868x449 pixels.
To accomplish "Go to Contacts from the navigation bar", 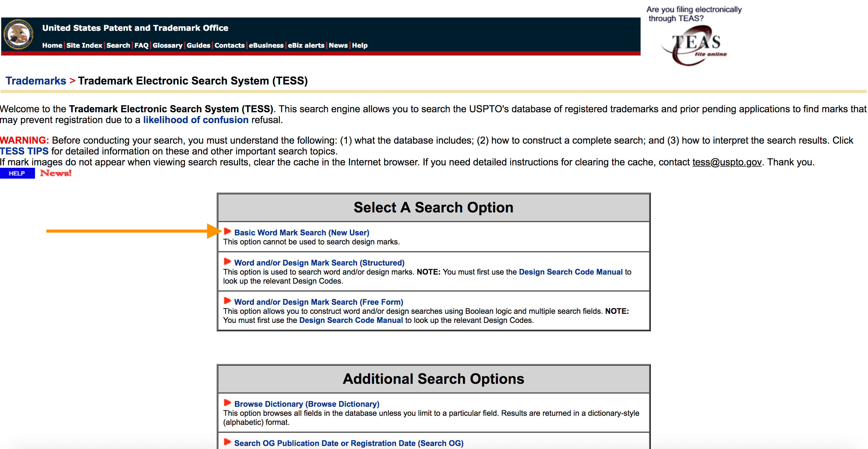I will point(230,46).
